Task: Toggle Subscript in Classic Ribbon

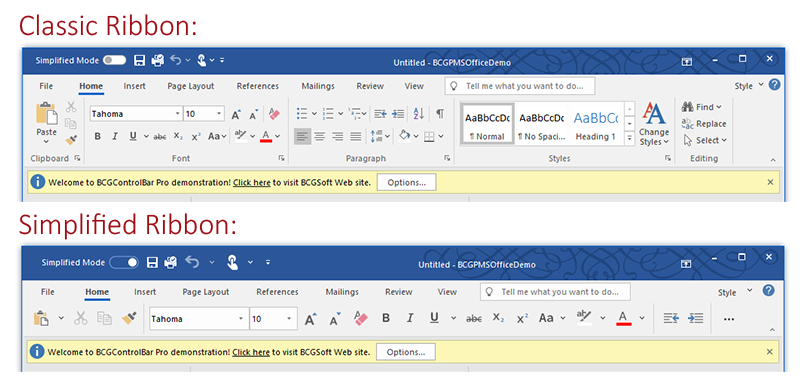Action: pyautogui.click(x=178, y=137)
